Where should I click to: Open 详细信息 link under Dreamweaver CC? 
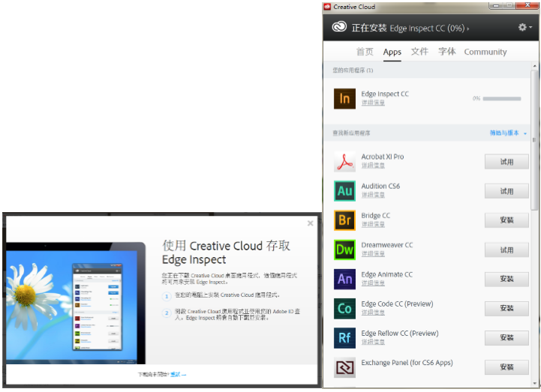coord(373,253)
